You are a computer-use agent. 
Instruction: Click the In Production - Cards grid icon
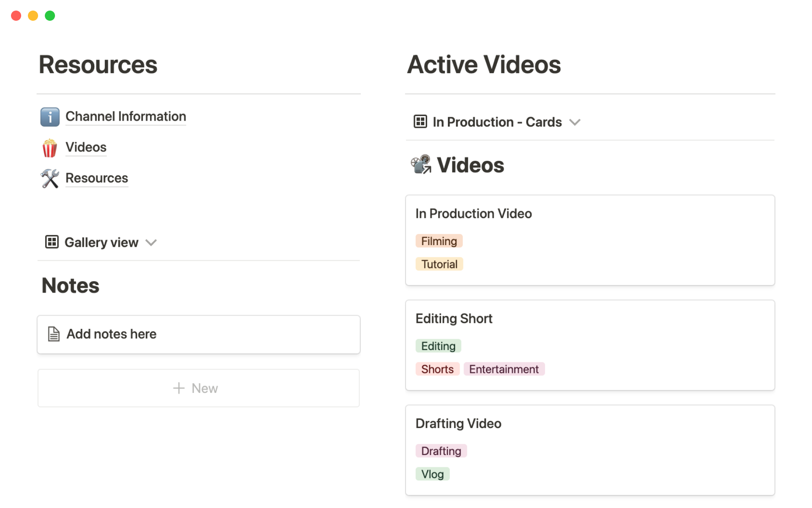coord(420,122)
